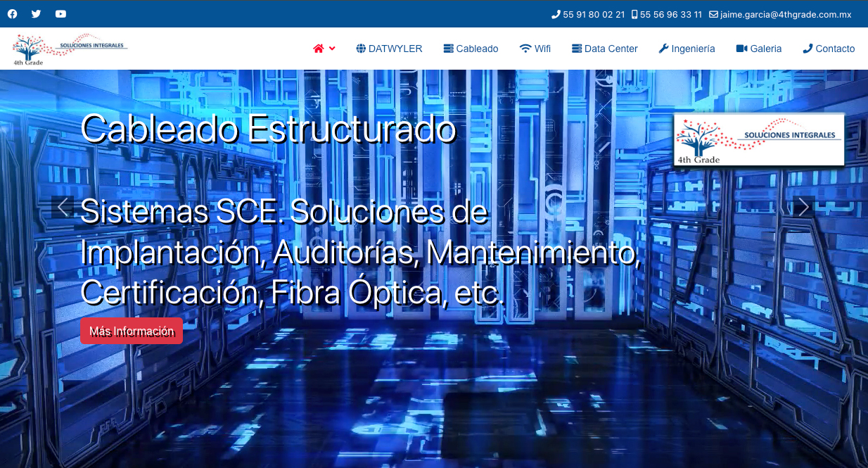This screenshot has width=868, height=468.
Task: Email jaime.garcia@4thgrade.com.mx
Action: tap(786, 14)
